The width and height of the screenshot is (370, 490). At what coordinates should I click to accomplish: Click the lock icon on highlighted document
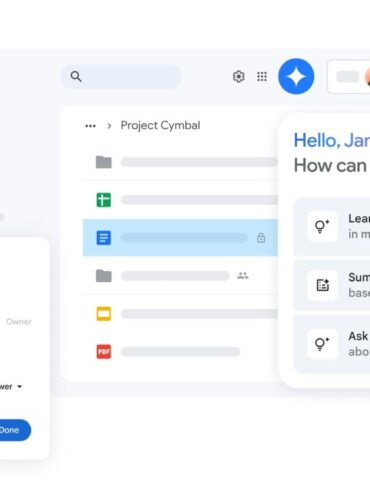[261, 238]
